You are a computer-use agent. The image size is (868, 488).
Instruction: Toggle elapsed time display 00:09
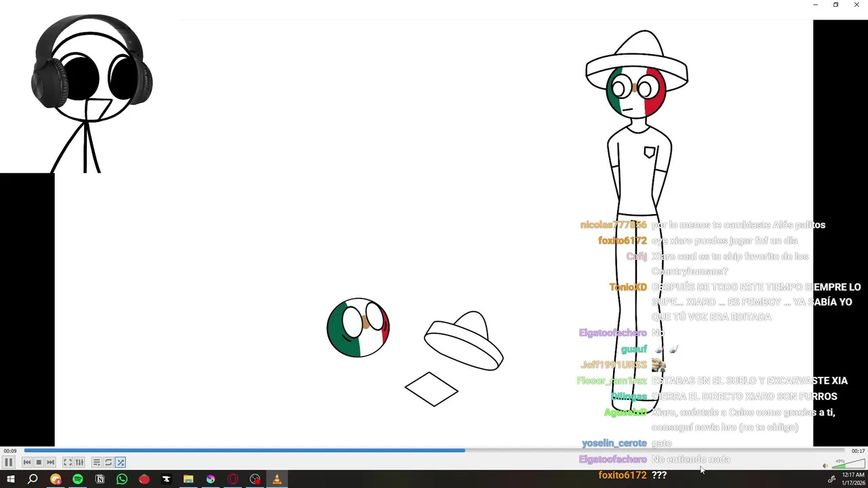point(9,451)
